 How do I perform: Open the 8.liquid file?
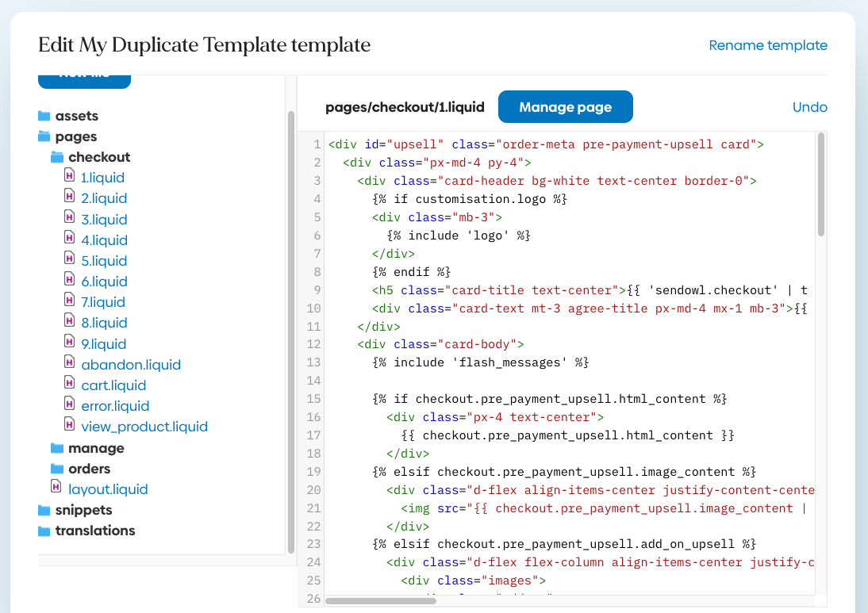pos(104,323)
